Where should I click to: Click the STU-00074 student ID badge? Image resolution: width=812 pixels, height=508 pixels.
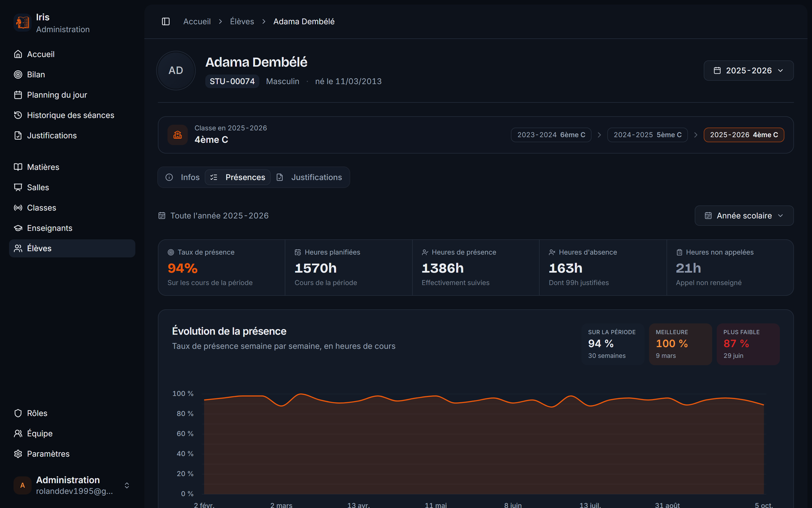tap(232, 81)
